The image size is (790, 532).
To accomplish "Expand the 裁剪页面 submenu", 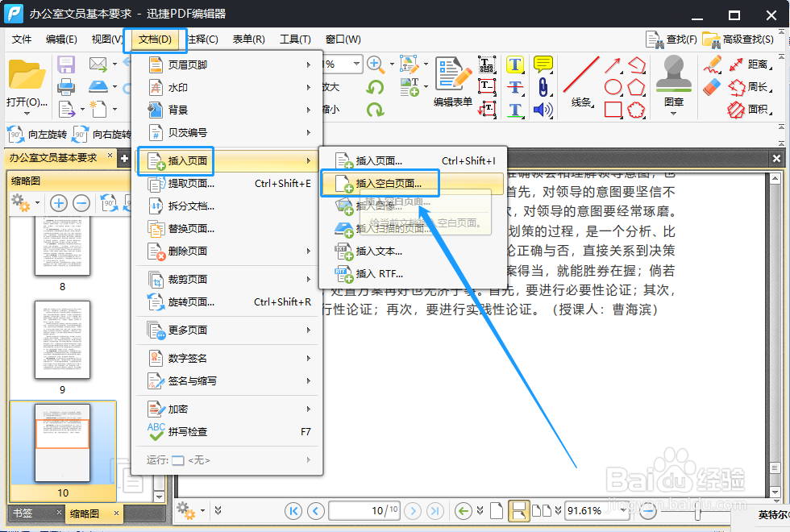I will click(x=227, y=279).
